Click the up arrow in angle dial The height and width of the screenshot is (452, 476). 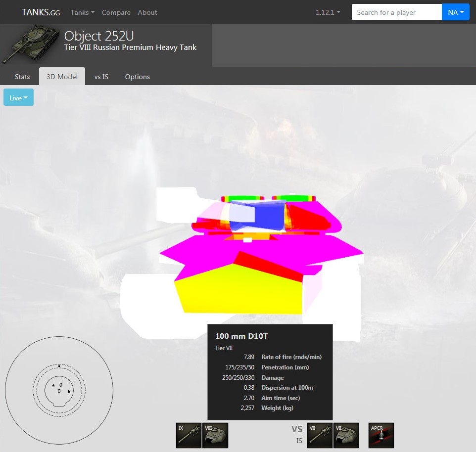click(x=53, y=385)
